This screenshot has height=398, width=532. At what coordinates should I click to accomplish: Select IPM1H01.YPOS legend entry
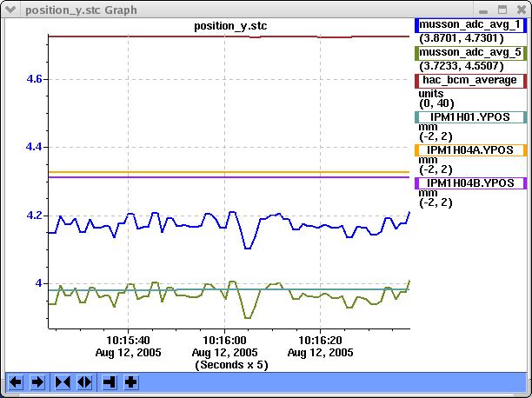(470, 117)
